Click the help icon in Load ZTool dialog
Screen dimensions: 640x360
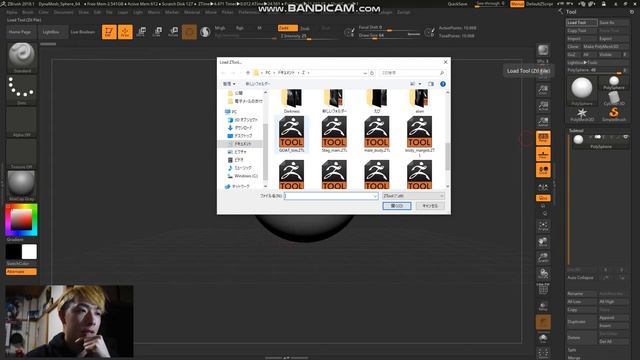coord(443,84)
